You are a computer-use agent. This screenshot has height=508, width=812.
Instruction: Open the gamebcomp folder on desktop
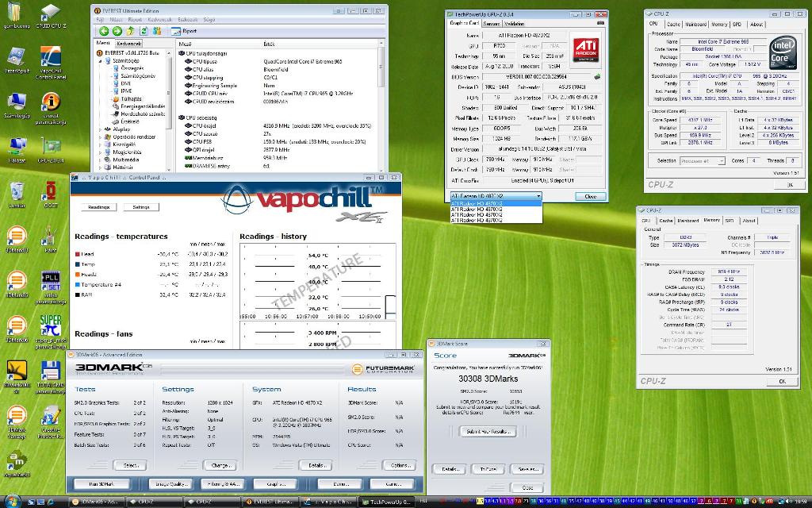pos(16,16)
